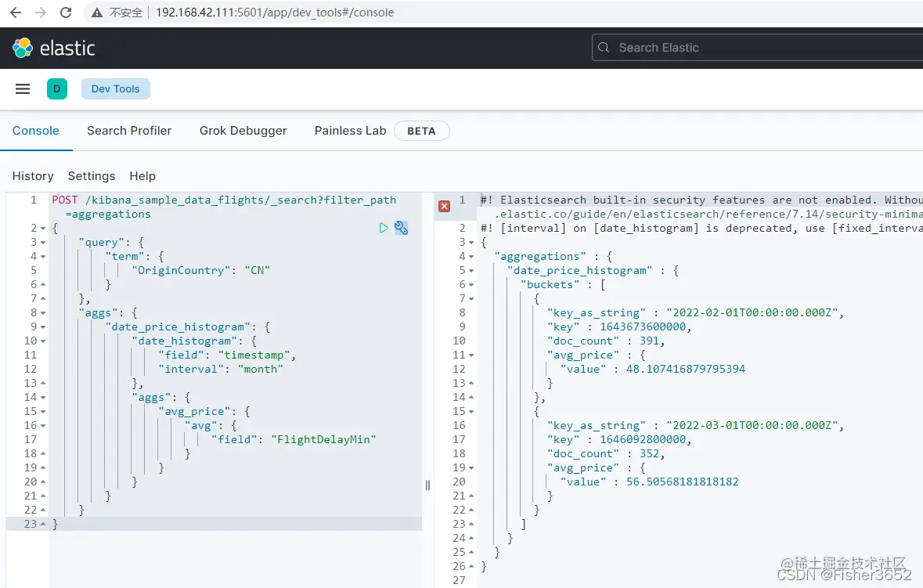The image size is (923, 588).
Task: Click the POST request URL line
Action: (224, 207)
